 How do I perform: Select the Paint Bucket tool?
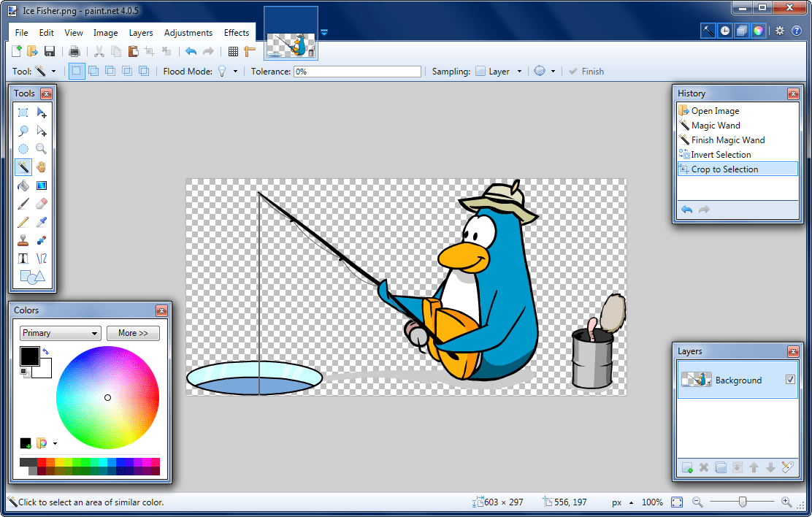[23, 185]
